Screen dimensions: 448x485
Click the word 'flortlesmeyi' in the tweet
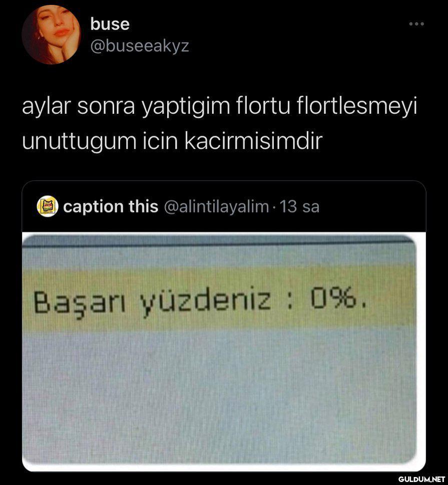(x=357, y=107)
